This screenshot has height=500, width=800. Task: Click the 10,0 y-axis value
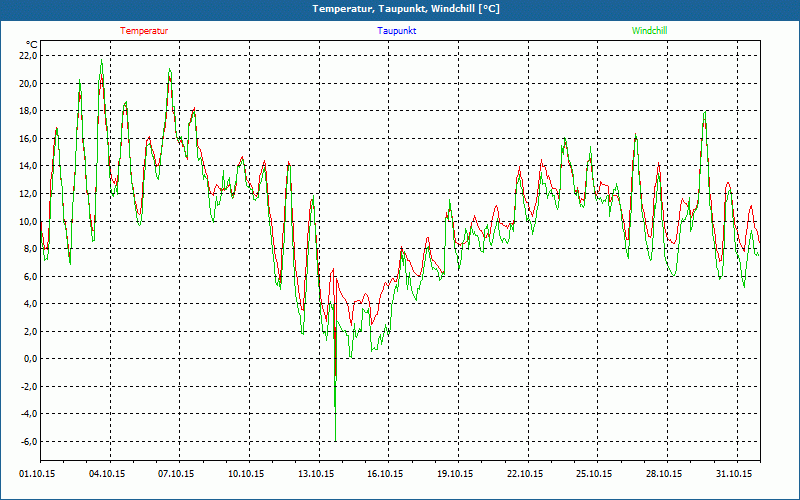(x=29, y=221)
